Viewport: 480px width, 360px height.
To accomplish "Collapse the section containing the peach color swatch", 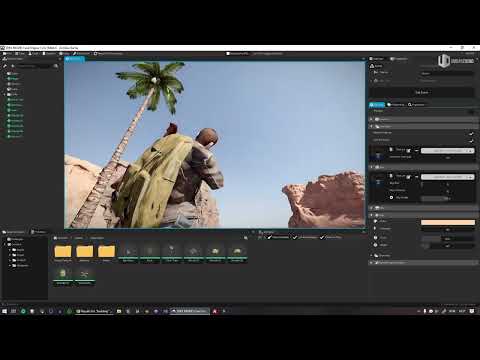I will click(x=372, y=215).
